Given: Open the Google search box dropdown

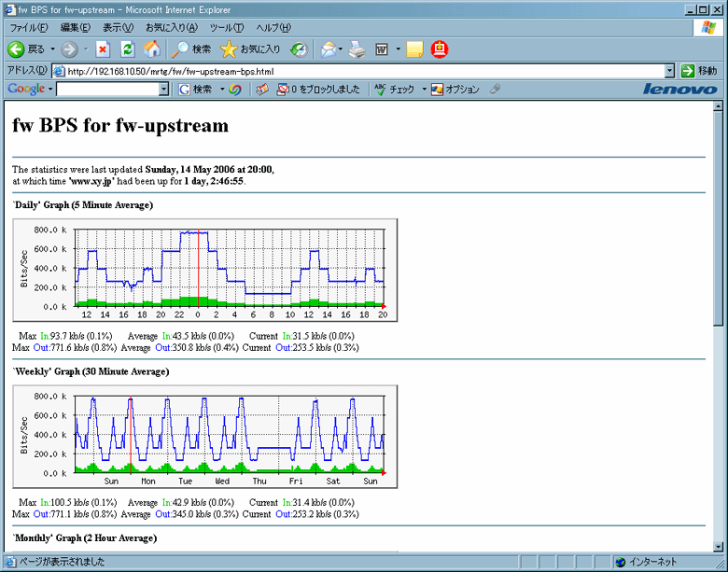Looking at the screenshot, I should point(163,90).
